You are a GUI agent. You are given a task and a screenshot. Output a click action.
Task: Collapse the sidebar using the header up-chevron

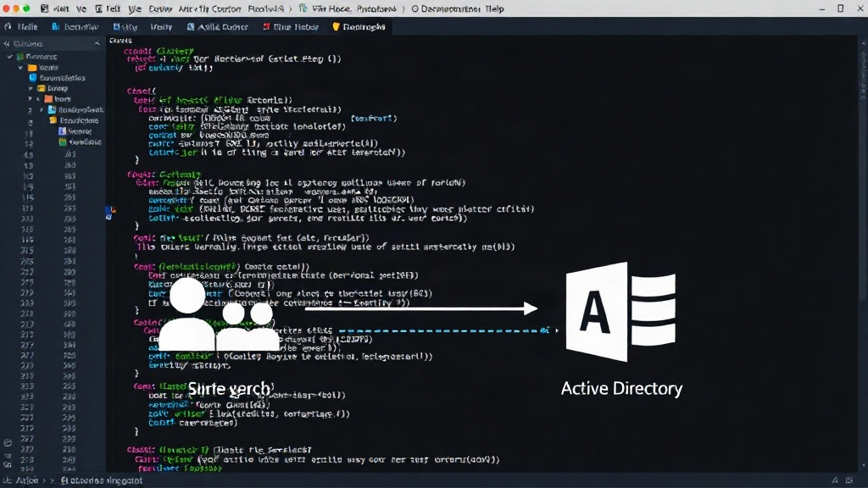[97, 44]
